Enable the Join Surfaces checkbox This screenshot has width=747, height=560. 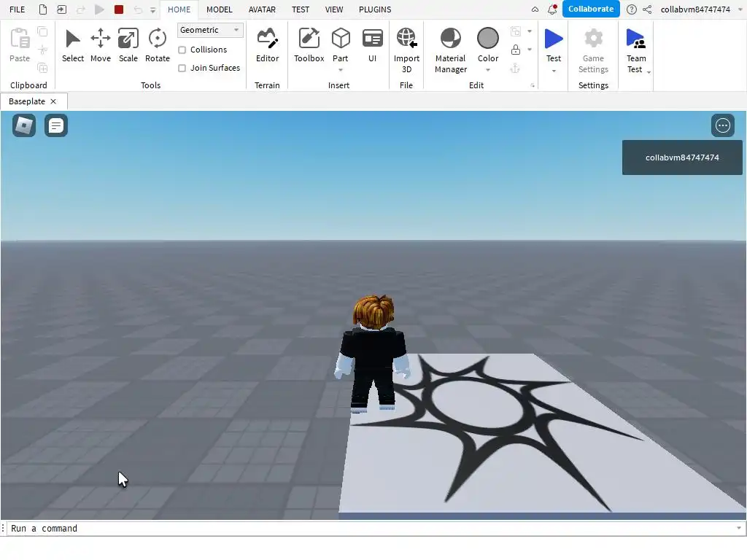point(182,68)
